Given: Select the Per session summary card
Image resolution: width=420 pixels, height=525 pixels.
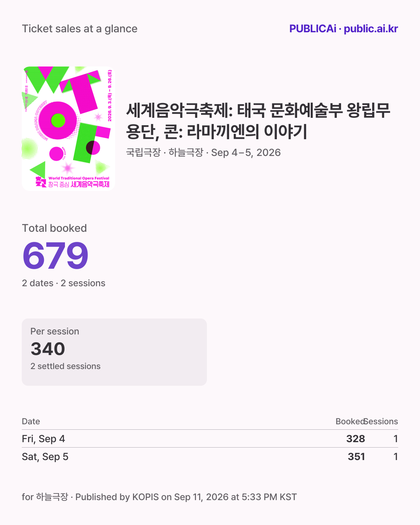Looking at the screenshot, I should tap(114, 352).
